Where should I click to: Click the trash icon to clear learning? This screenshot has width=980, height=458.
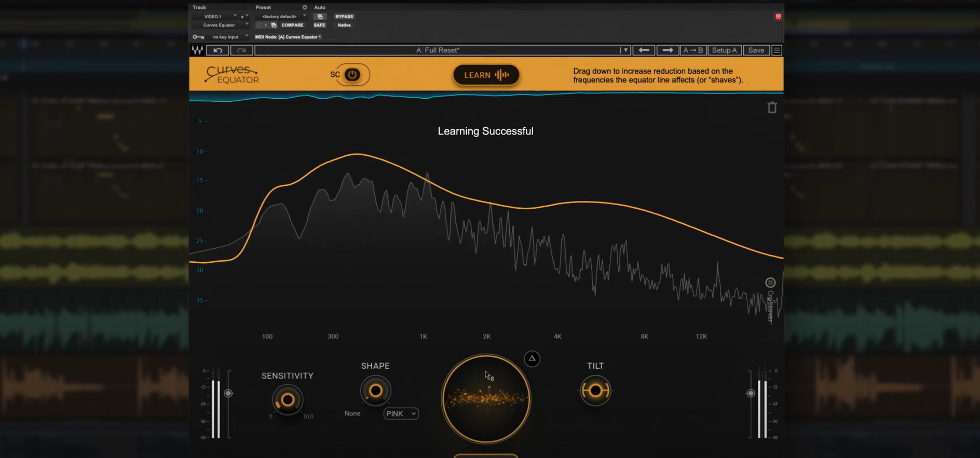click(772, 107)
